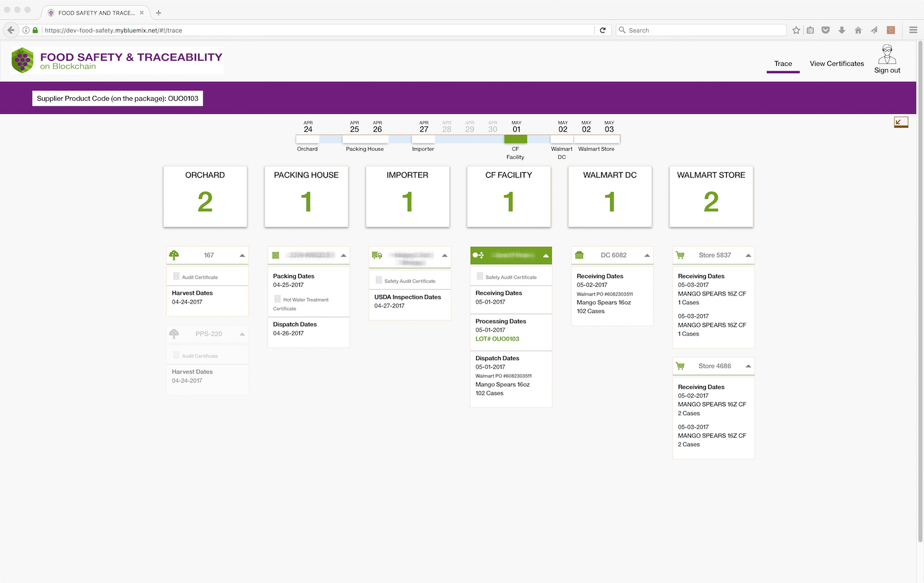The width and height of the screenshot is (924, 583).
Task: Collapse the PPS-220 orchard panel
Action: point(242,334)
